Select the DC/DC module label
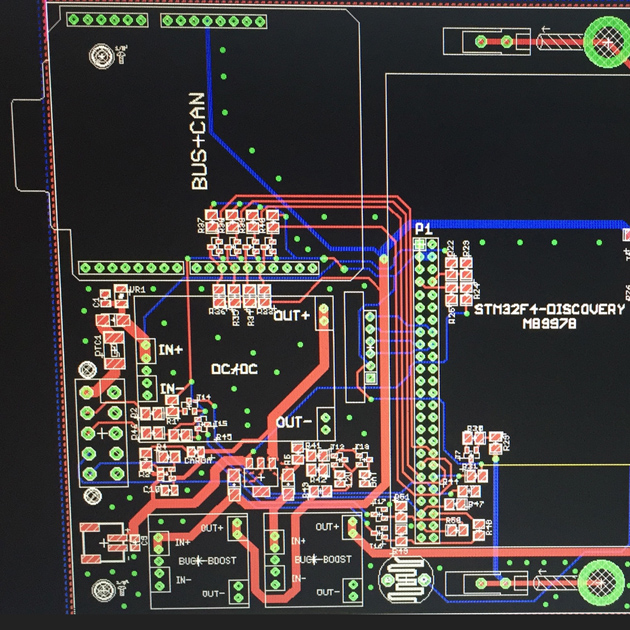Viewport: 630px width, 630px height. 236,369
